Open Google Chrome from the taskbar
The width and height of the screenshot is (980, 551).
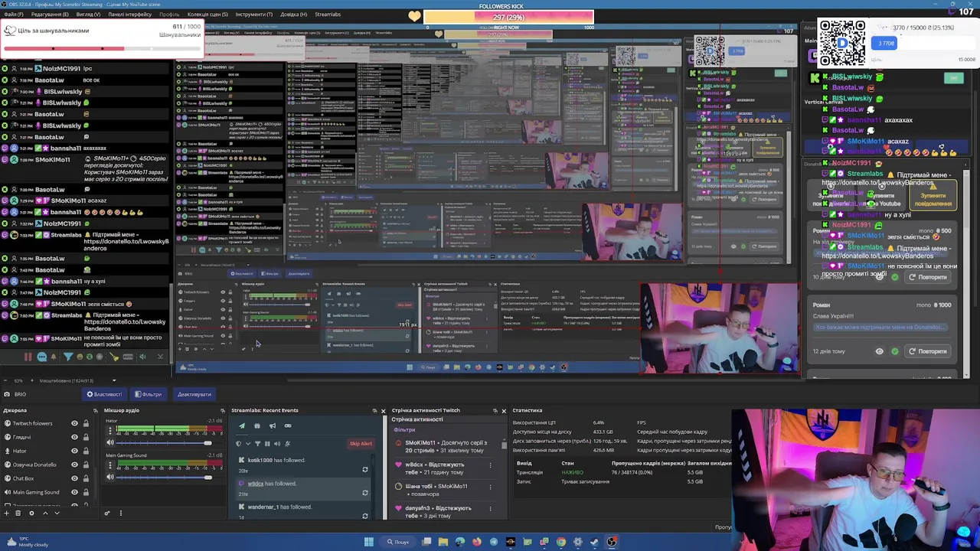[561, 542]
